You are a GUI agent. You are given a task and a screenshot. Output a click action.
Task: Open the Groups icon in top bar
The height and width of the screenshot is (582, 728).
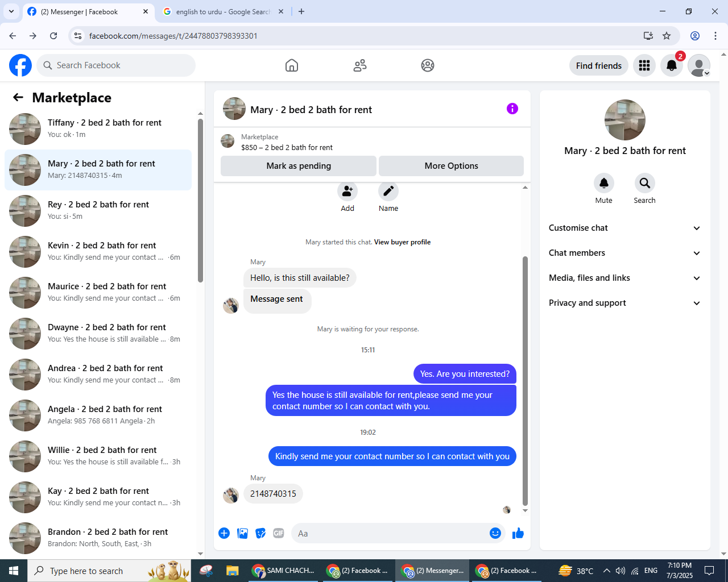tap(428, 65)
